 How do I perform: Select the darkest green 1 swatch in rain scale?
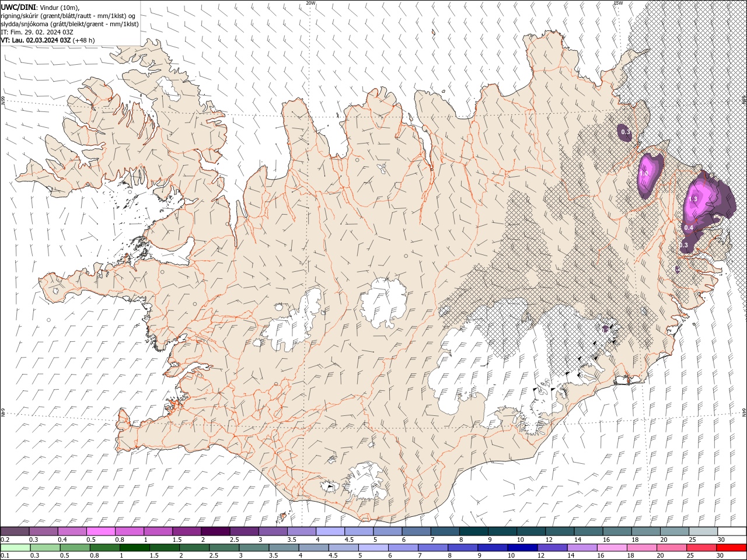[x=135, y=548]
